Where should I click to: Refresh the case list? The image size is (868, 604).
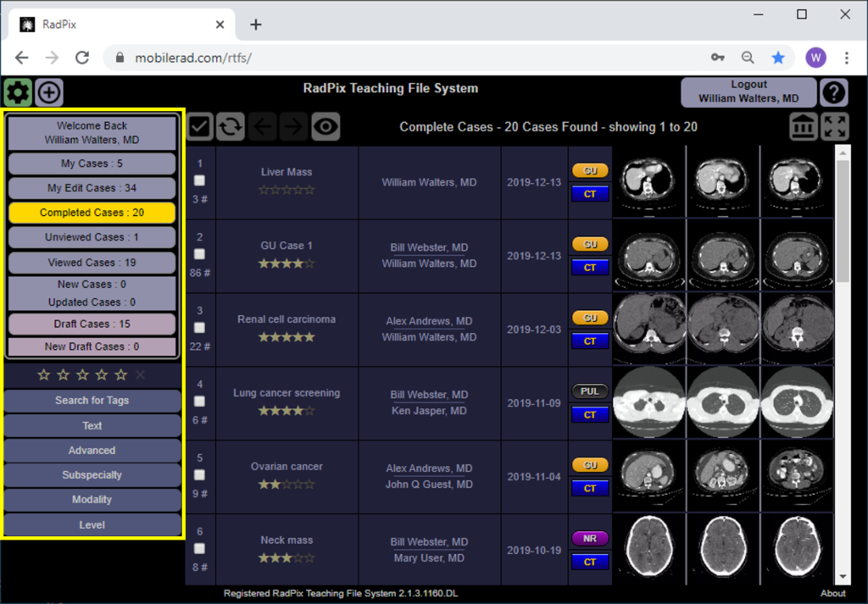[x=230, y=127]
